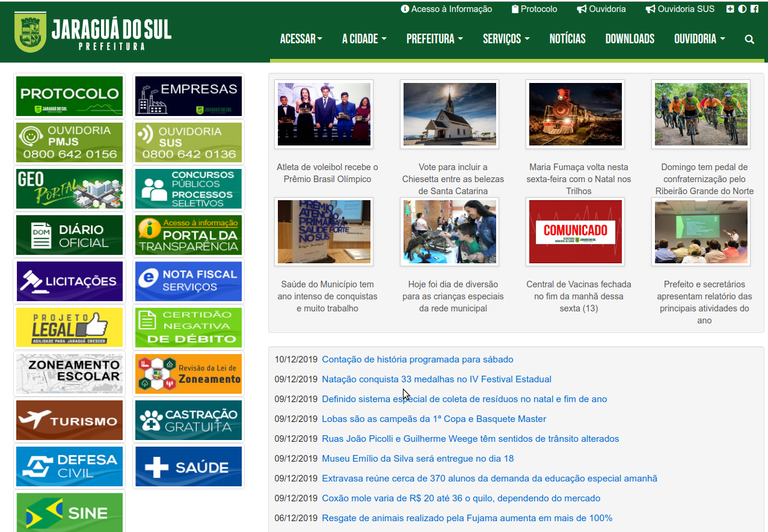This screenshot has width=768, height=532.
Task: Click Revisão da Lei de Zoneamento banner
Action: click(x=189, y=374)
